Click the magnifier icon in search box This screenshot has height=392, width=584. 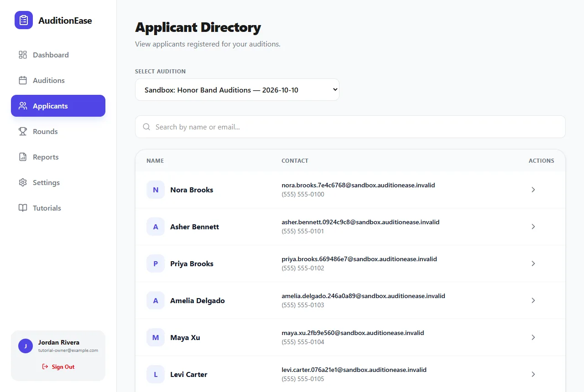tap(146, 127)
